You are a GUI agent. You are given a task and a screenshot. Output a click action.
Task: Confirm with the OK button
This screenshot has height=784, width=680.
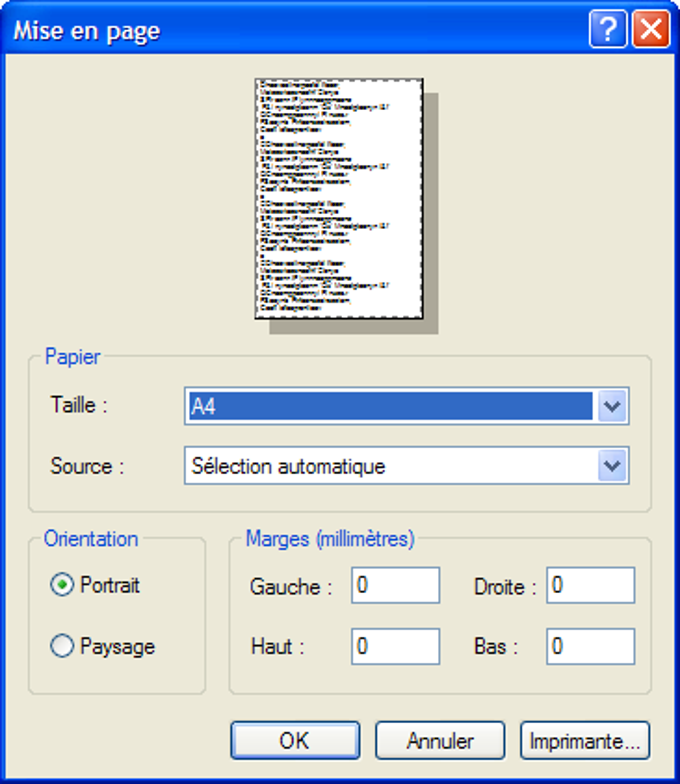tap(295, 740)
